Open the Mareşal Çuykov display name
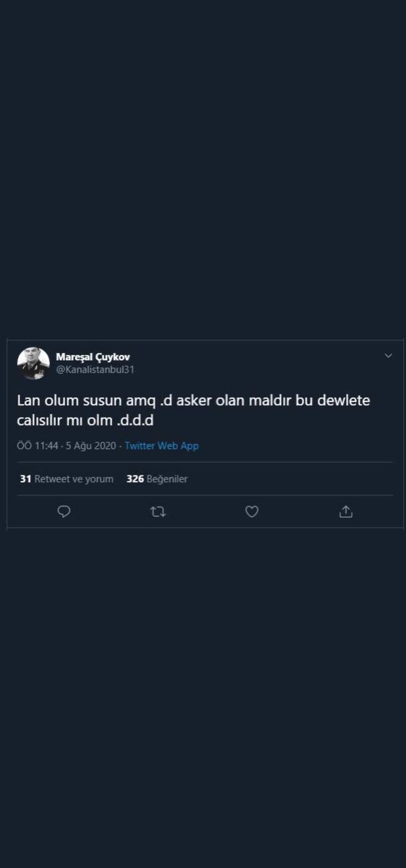Screen dimensions: 406x868 93,357
